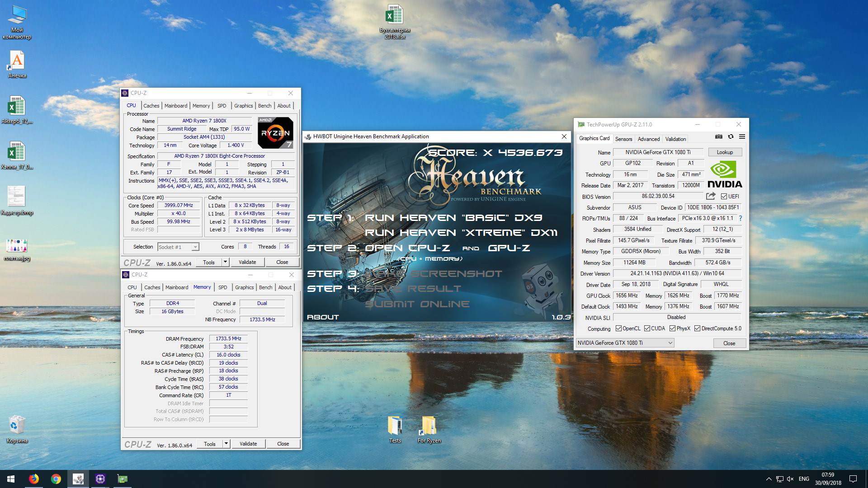Click Driver Version field in GPU-Z

click(677, 274)
